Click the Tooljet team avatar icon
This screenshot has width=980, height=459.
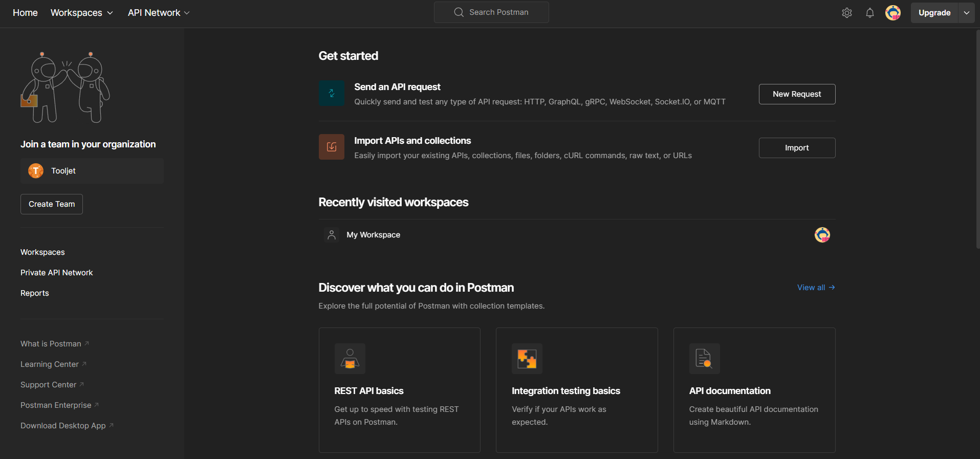36,171
